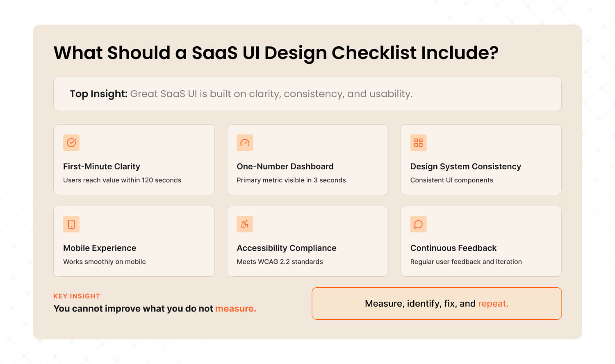Screen dimensions: 615x364
Task: Click the wheelchair accessibility icon
Action: (245, 224)
